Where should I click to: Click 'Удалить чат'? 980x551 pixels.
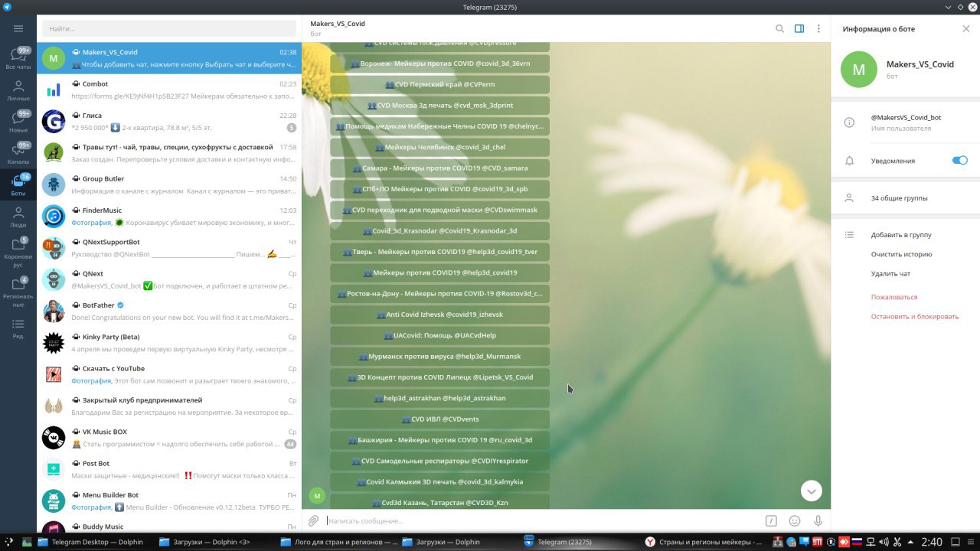point(890,273)
